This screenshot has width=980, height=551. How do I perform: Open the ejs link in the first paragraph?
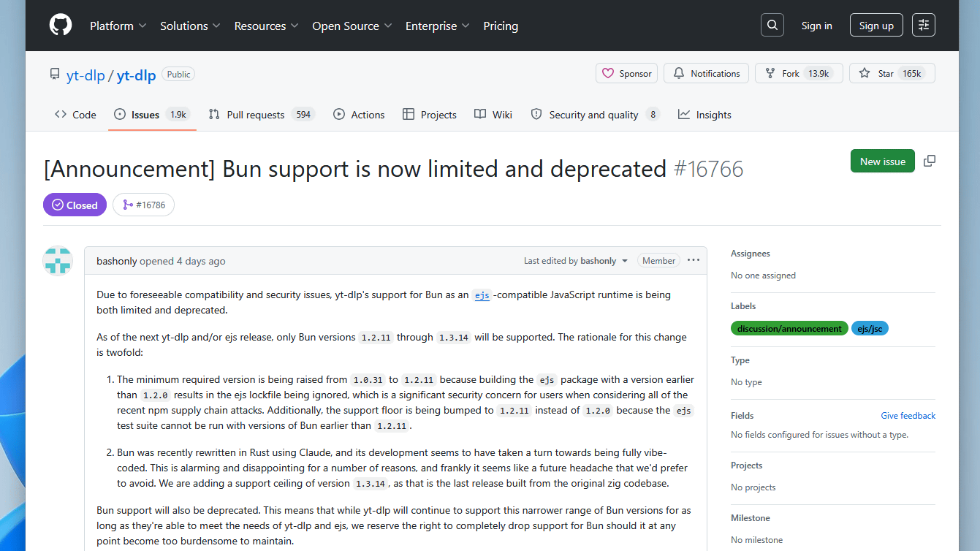[x=482, y=295]
